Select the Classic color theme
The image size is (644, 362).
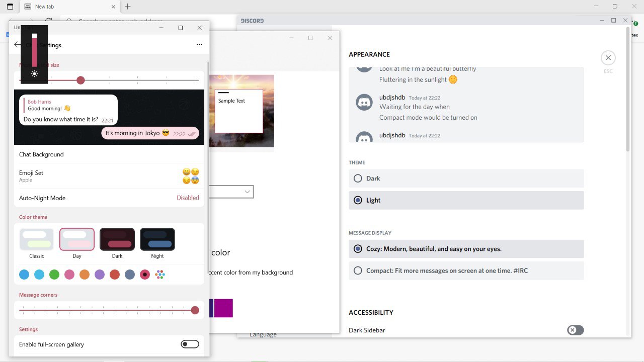point(37,239)
